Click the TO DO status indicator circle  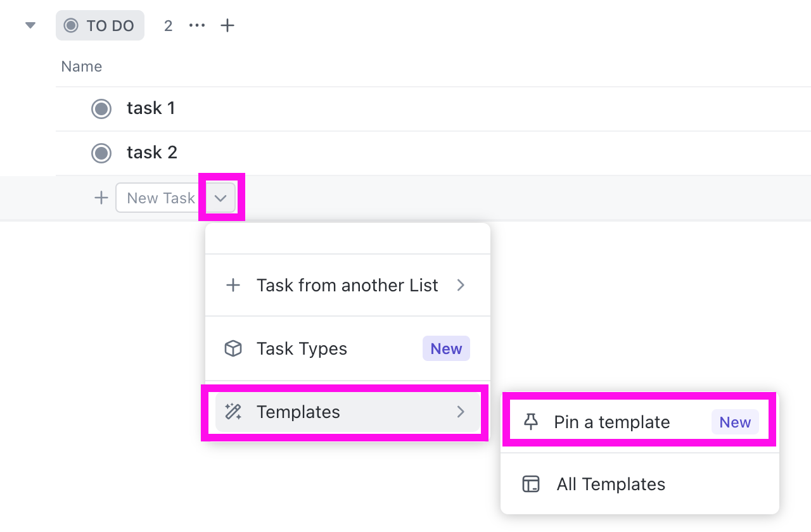coord(72,25)
